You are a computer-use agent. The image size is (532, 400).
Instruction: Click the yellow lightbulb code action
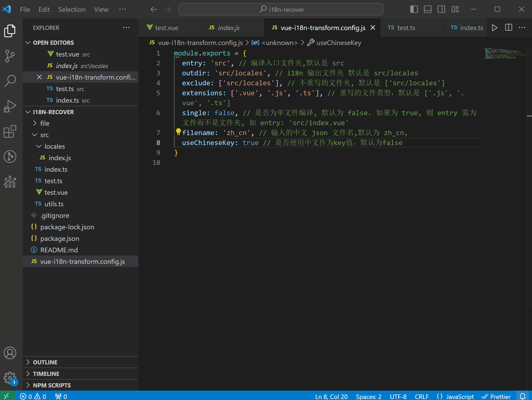178,132
